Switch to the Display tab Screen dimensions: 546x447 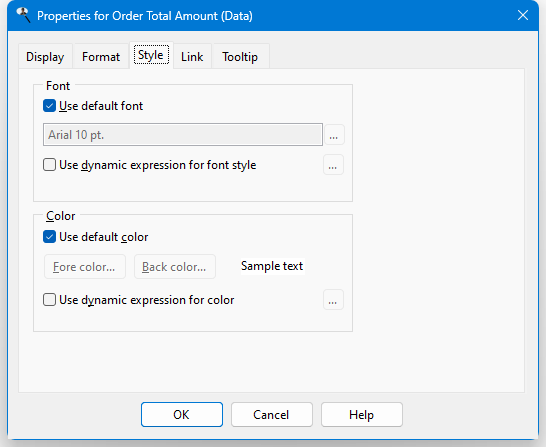(x=45, y=56)
